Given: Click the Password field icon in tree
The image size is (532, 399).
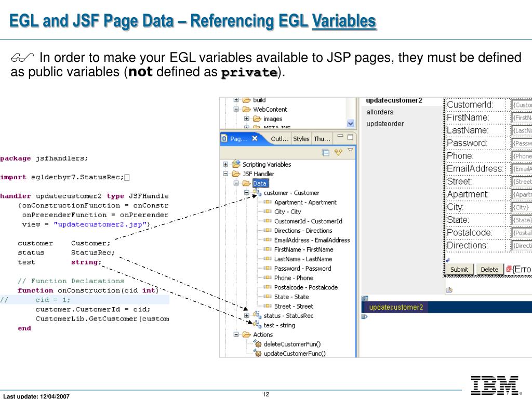Looking at the screenshot, I should (268, 269).
